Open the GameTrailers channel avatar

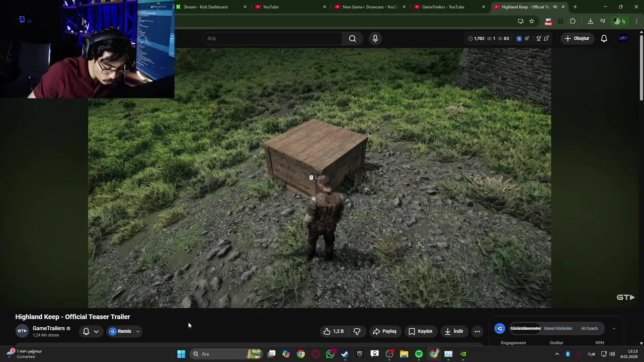point(22,331)
